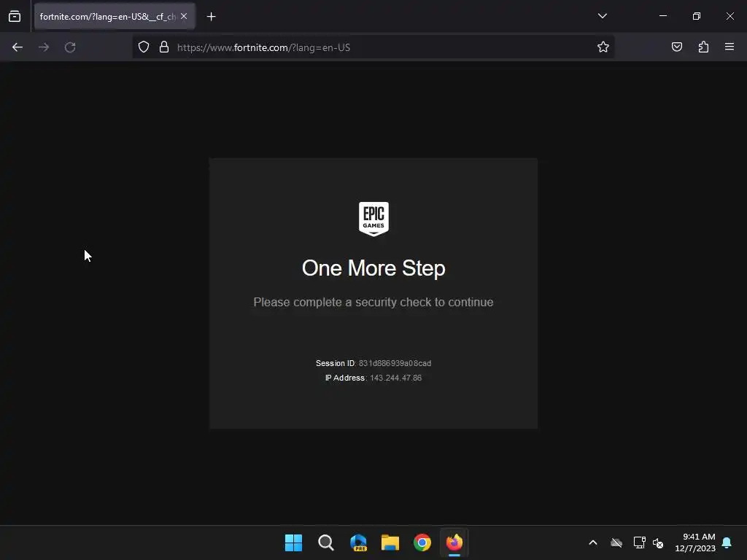Open network display tray icon
This screenshot has width=747, height=560.
(639, 542)
